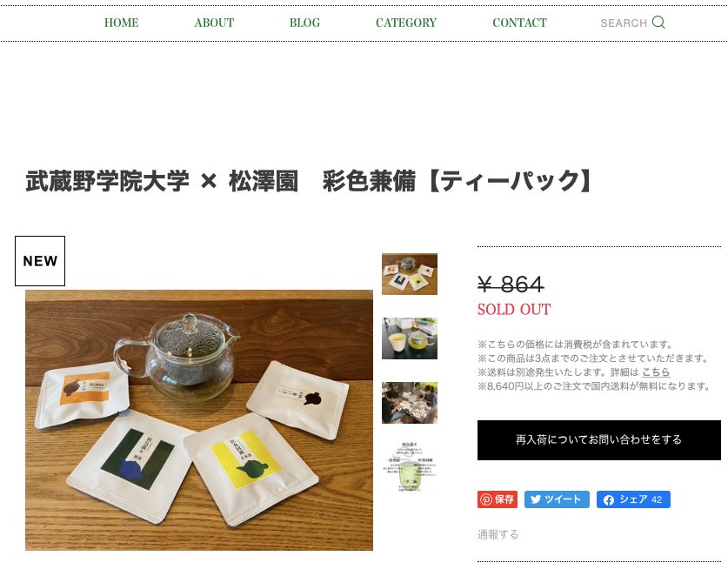The height and width of the screenshot is (576, 728).
Task: Click the search magnifier icon
Action: coord(658,23)
